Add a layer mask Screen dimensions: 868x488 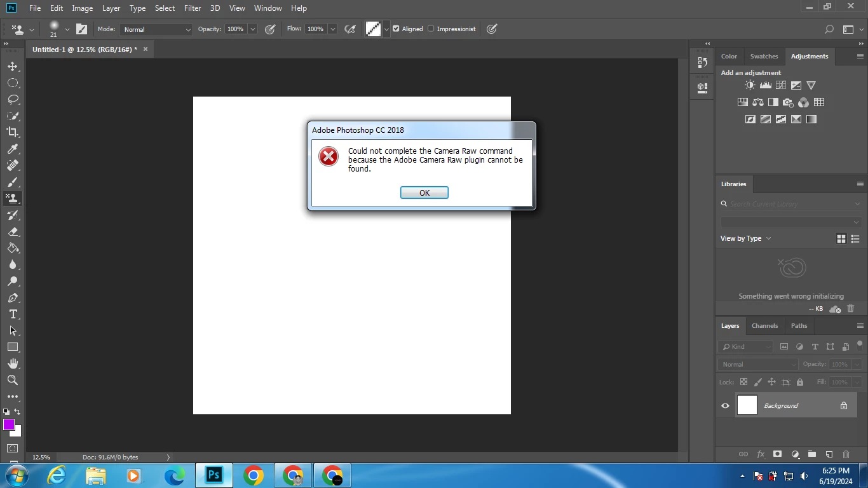(x=777, y=454)
